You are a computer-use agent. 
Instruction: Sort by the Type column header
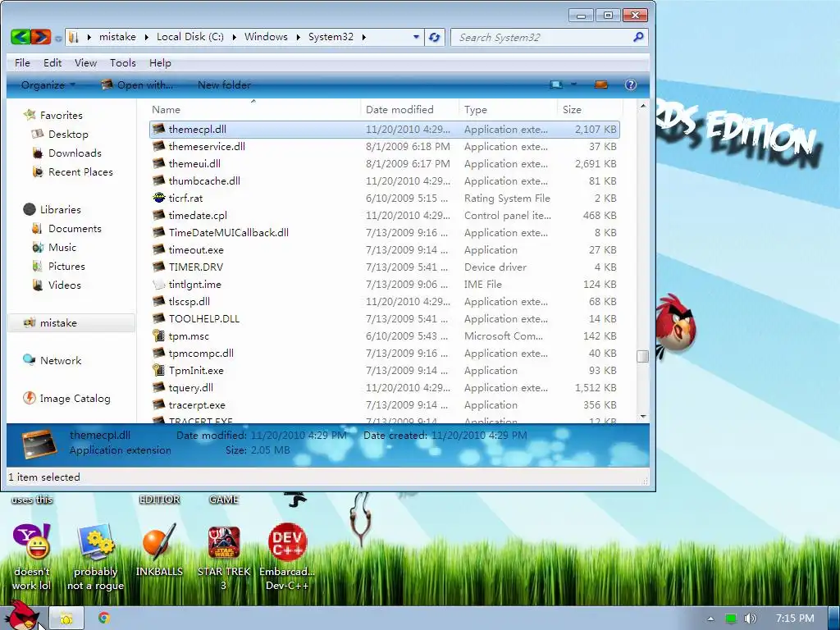coord(508,109)
